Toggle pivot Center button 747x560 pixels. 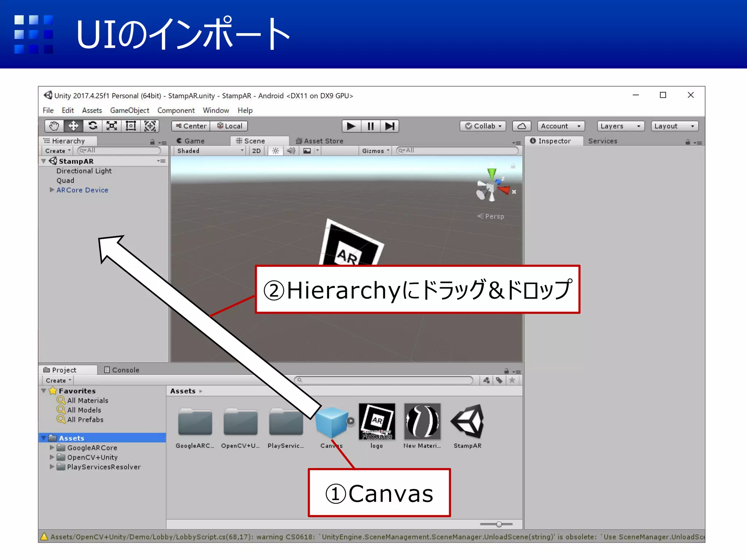[x=191, y=126]
